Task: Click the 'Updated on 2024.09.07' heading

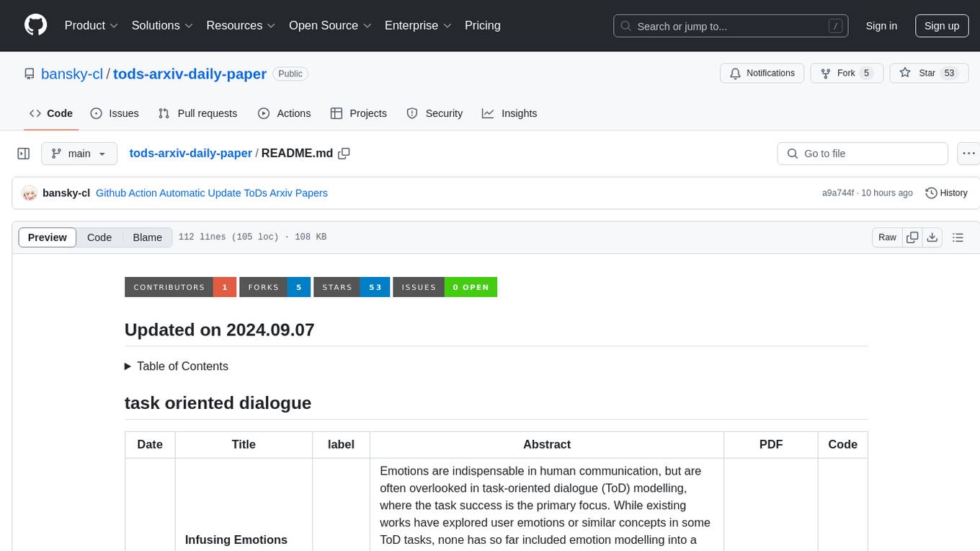Action: (x=220, y=330)
